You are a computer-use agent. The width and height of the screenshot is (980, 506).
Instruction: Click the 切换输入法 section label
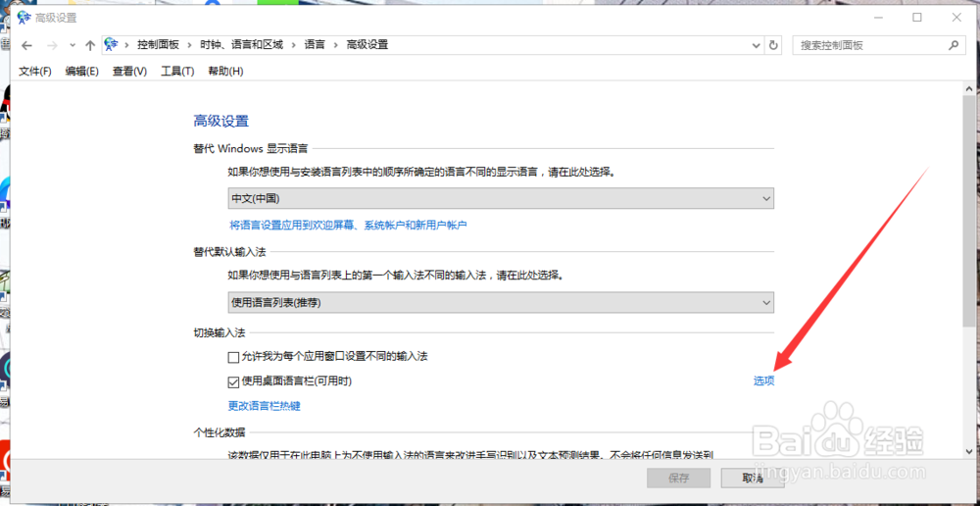220,334
